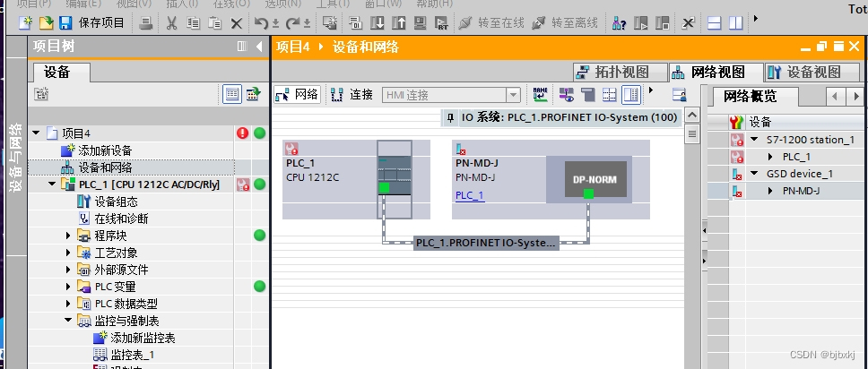Screen dimensions: 868x369
Task: Click the Print icon in toolbar
Action: click(145, 22)
